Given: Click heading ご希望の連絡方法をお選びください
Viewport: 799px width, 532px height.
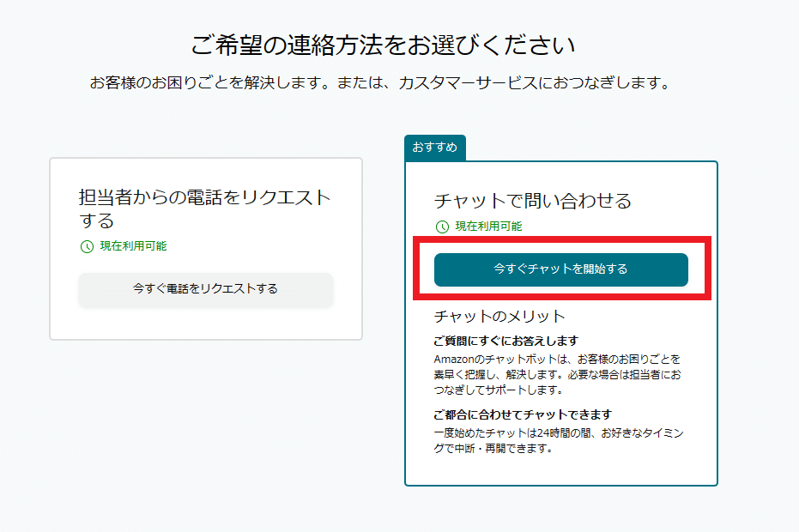Looking at the screenshot, I should [x=383, y=45].
